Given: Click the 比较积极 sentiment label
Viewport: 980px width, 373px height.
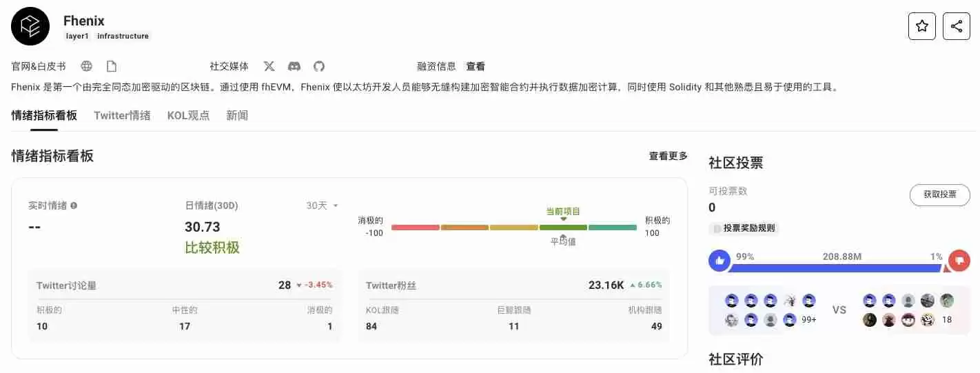Looking at the screenshot, I should pos(212,248).
